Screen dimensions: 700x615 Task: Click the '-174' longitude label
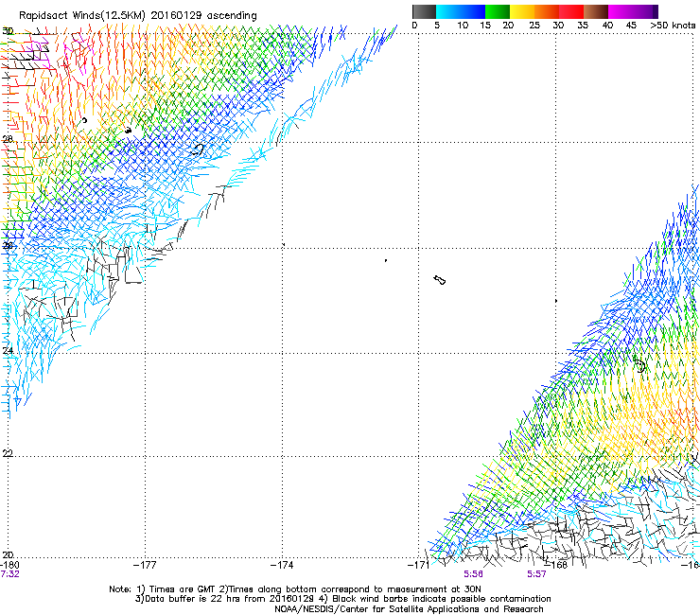pyautogui.click(x=282, y=565)
